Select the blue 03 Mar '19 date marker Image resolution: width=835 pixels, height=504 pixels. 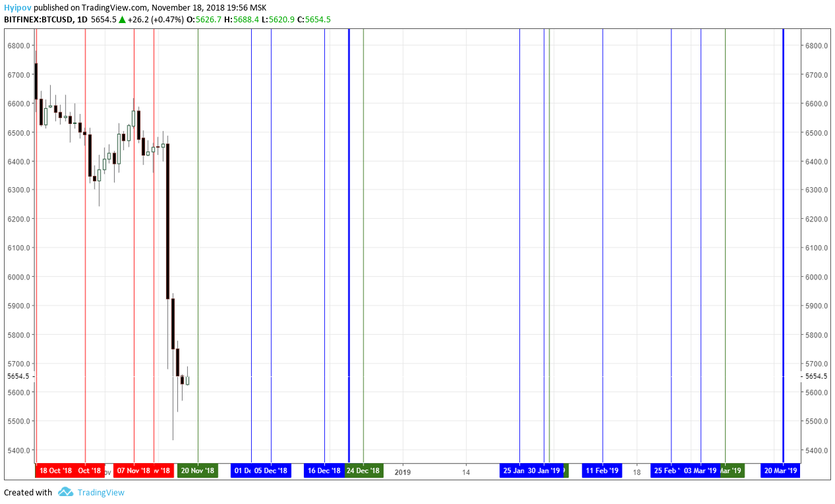point(701,471)
